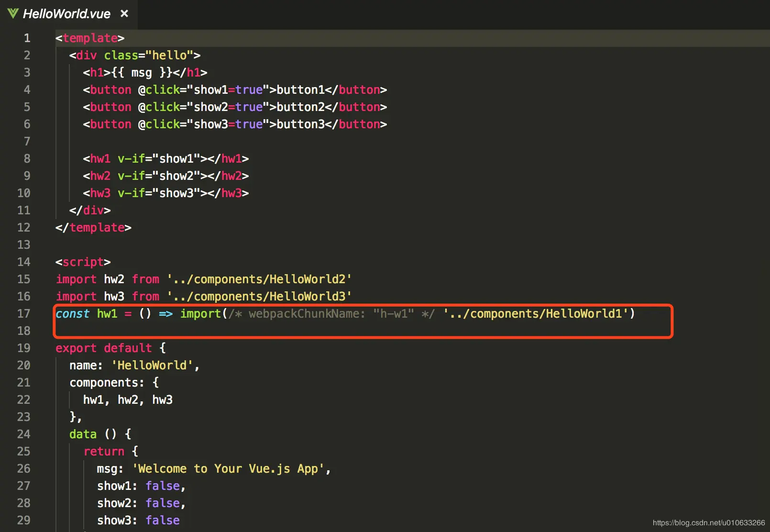Viewport: 770px width, 532px height.
Task: Click line number 29 in the gutter
Action: [x=24, y=521]
